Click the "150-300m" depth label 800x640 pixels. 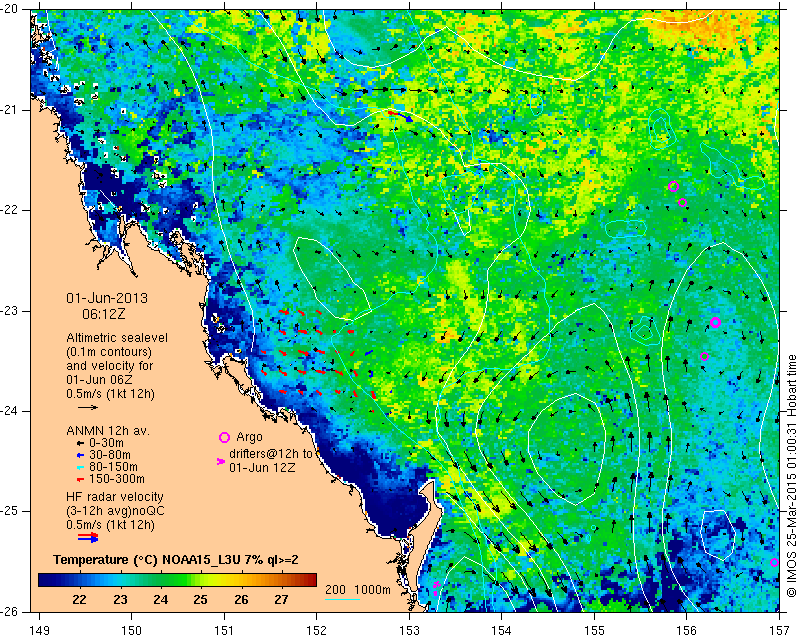(x=117, y=479)
